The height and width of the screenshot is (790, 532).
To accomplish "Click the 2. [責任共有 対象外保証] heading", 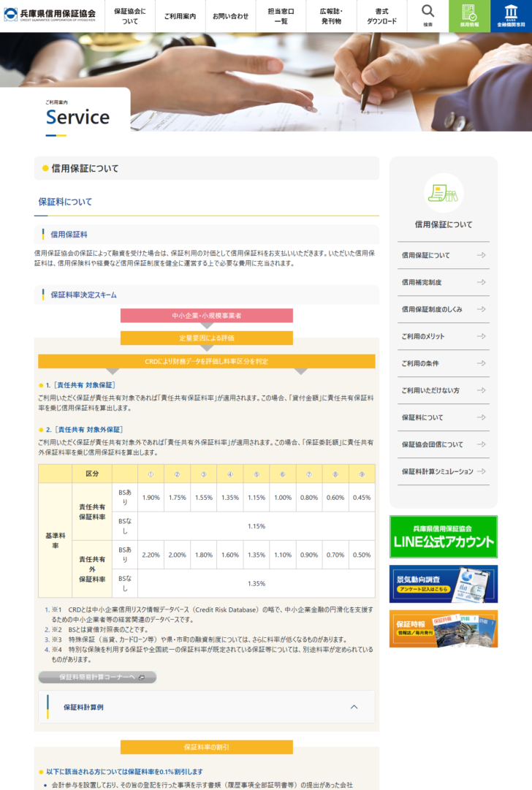I will tap(85, 429).
